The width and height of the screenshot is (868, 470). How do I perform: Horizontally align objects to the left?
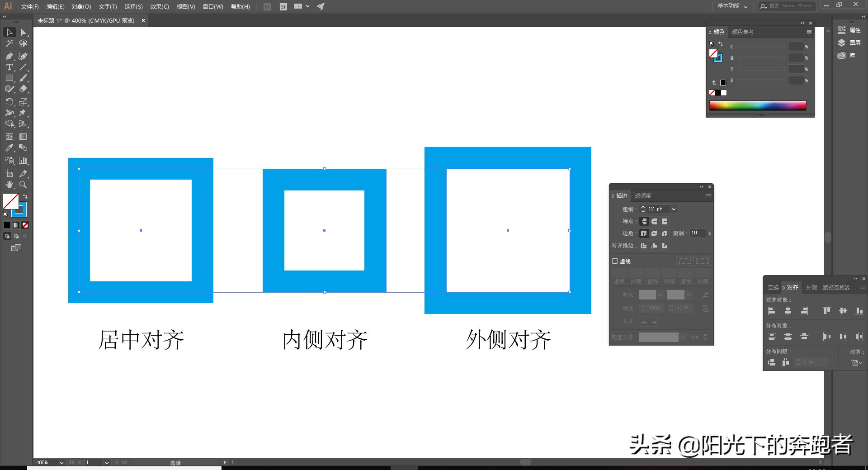click(771, 311)
